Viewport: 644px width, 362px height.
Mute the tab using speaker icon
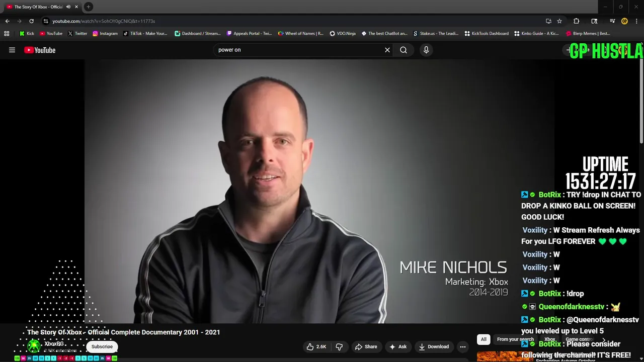[68, 7]
